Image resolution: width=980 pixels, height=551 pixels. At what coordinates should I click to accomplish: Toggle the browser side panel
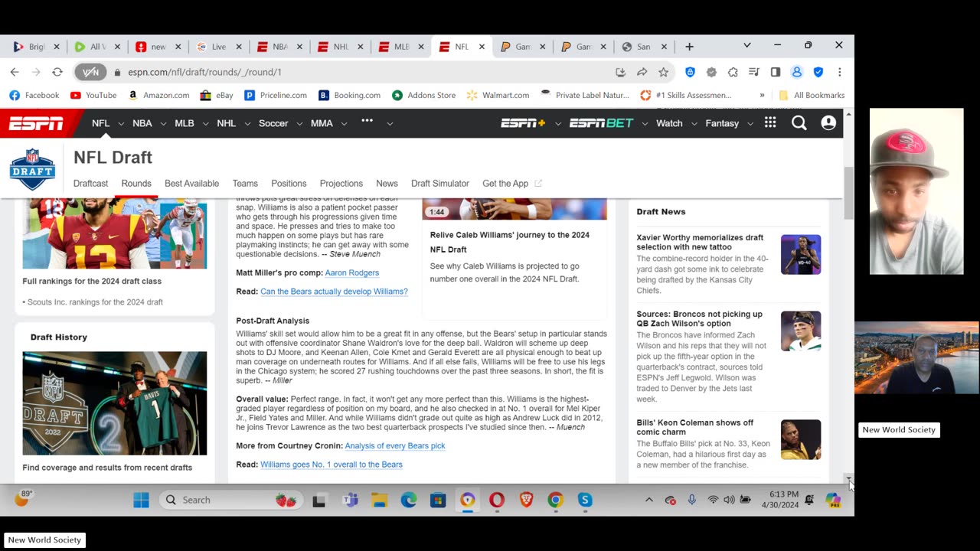click(x=776, y=72)
